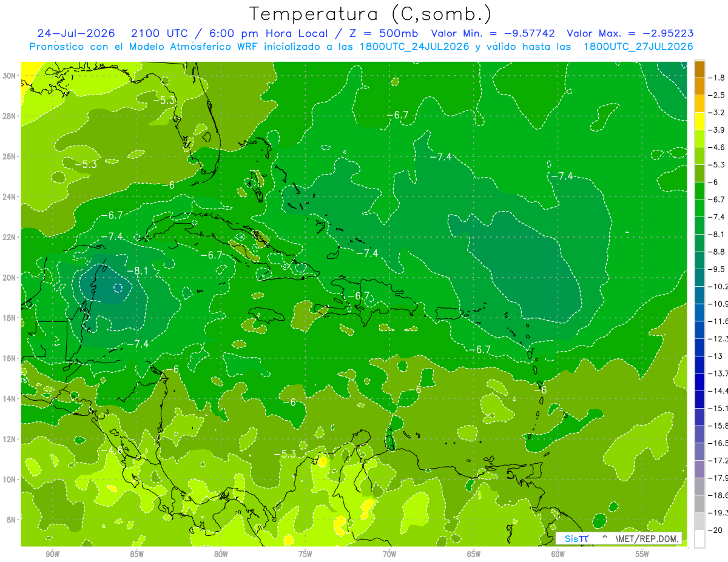Click the '8N' latitude axis label
Image resolution: width=728 pixels, height=562 pixels.
point(12,520)
